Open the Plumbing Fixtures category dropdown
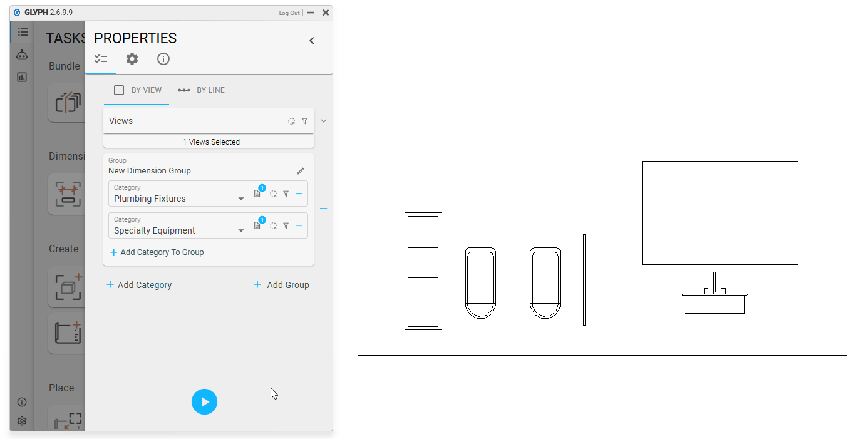The width and height of the screenshot is (868, 439). click(241, 199)
